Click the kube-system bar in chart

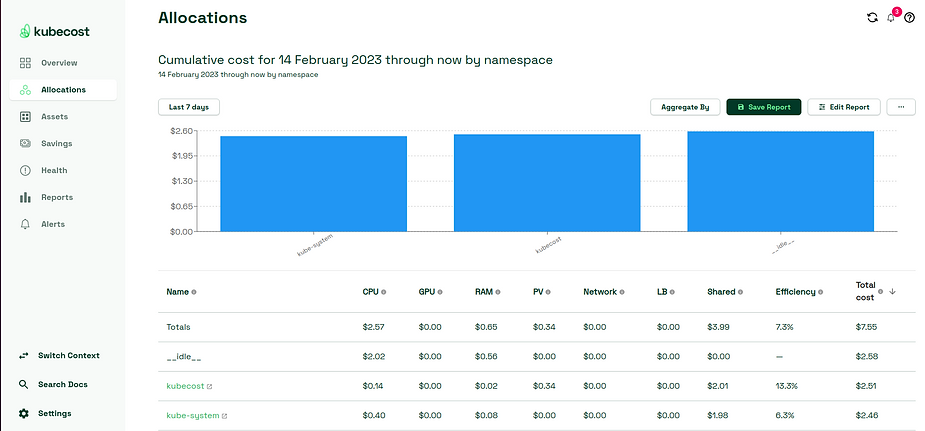tap(313, 184)
